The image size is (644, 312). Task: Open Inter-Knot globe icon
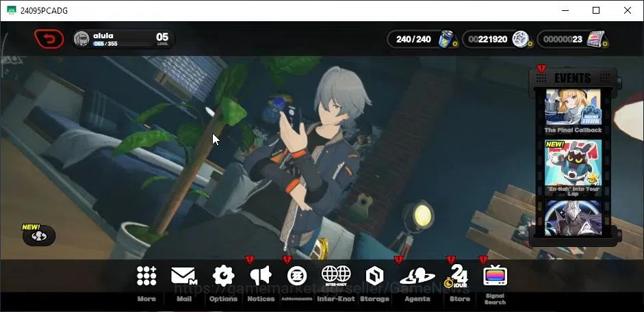point(336,276)
